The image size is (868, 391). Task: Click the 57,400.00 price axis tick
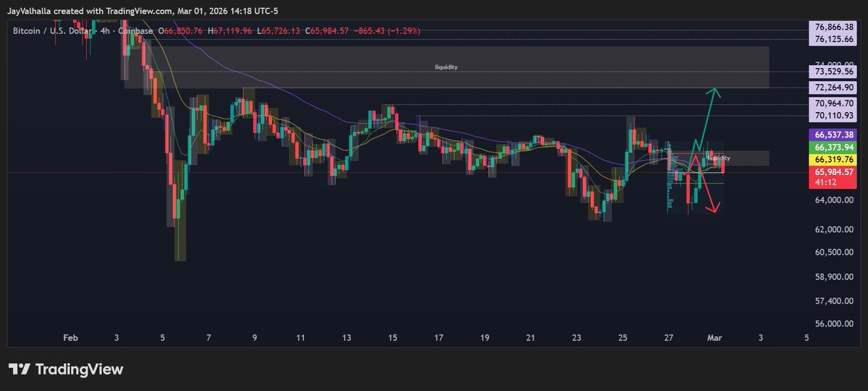point(834,301)
